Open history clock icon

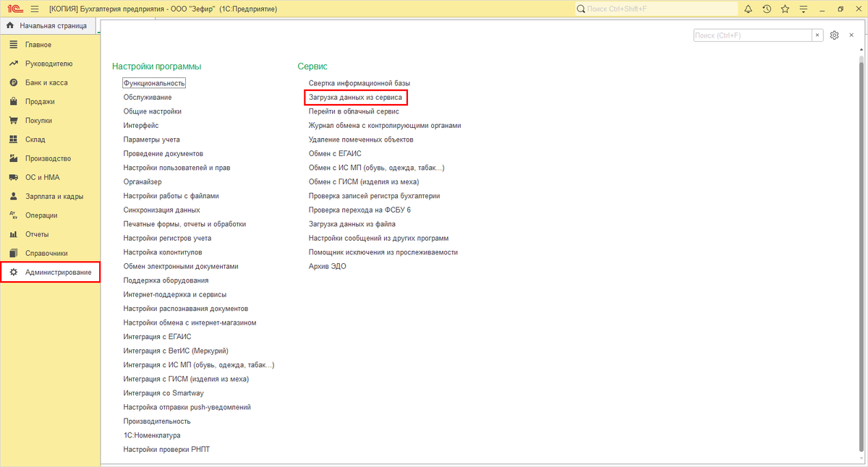tap(767, 9)
